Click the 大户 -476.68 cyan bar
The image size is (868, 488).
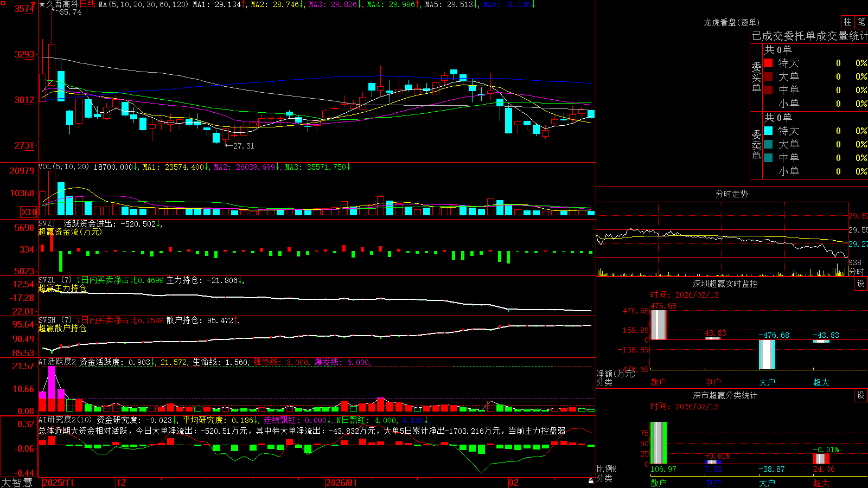(767, 355)
